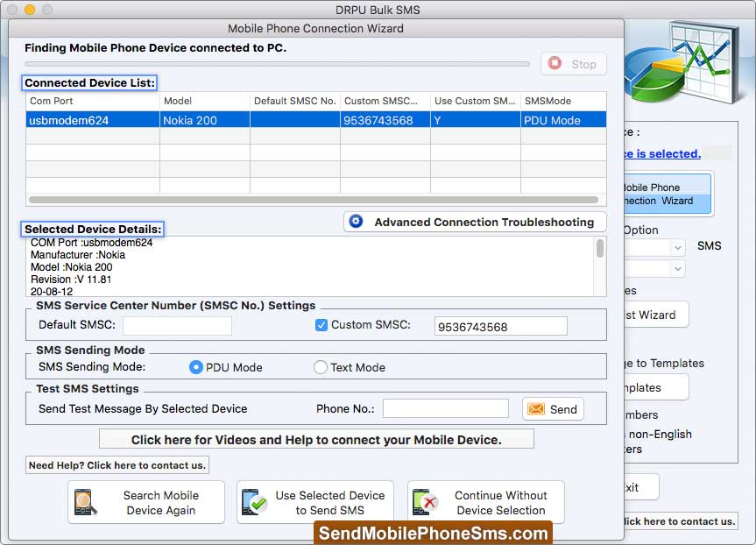Select Text Mode radio button
This screenshot has height=545, width=756.
tap(320, 367)
